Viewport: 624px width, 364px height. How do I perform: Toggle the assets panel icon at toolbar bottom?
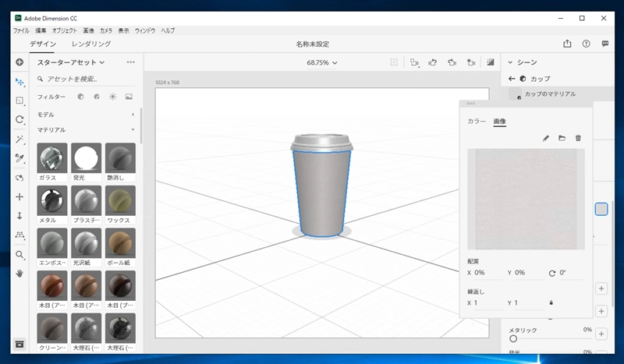pyautogui.click(x=19, y=344)
